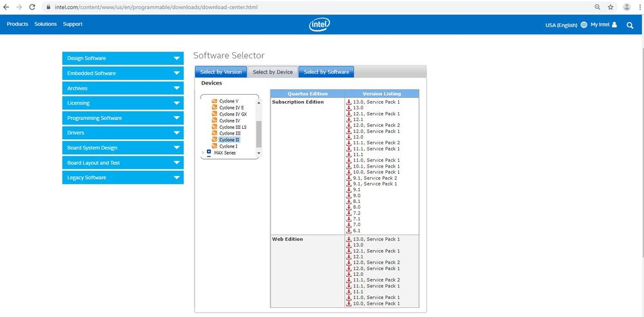Open Web Edition 12.0, Service Pack 2 link

376,262
